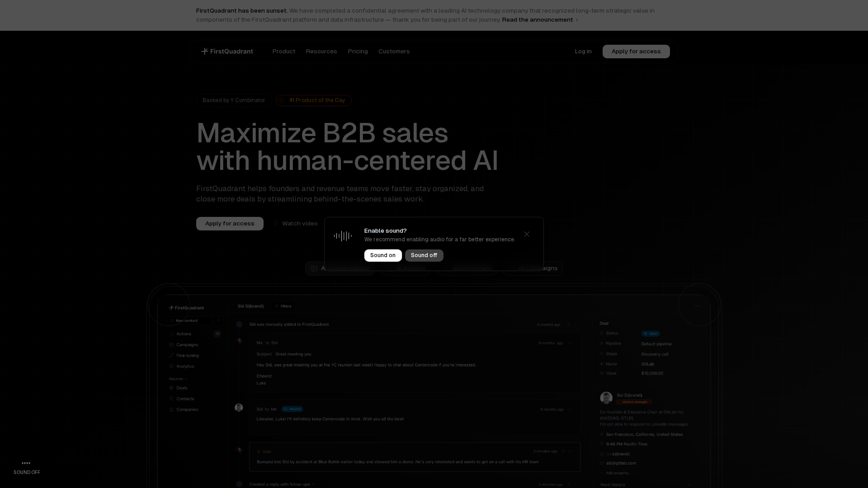Click the Apply for access button

coord(636,52)
